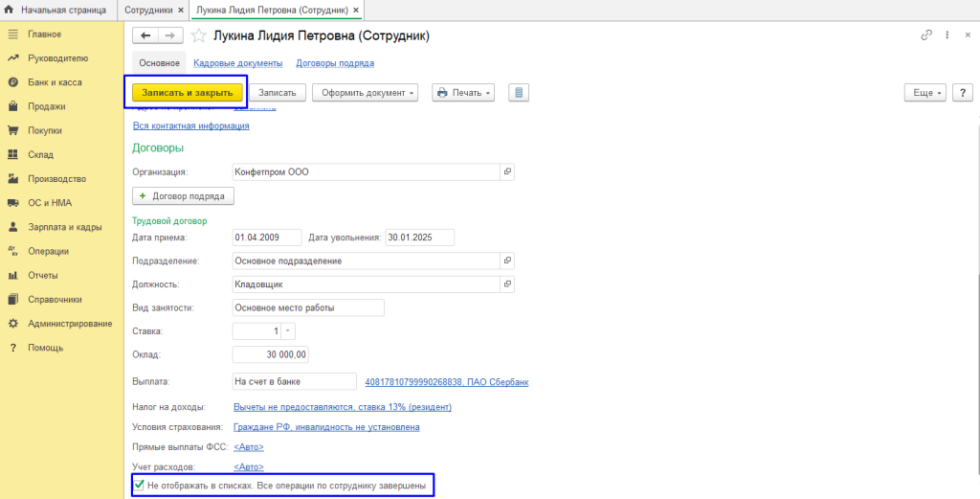The width and height of the screenshot is (980, 499).
Task: Expand the Еще menu button
Action: pyautogui.click(x=927, y=93)
